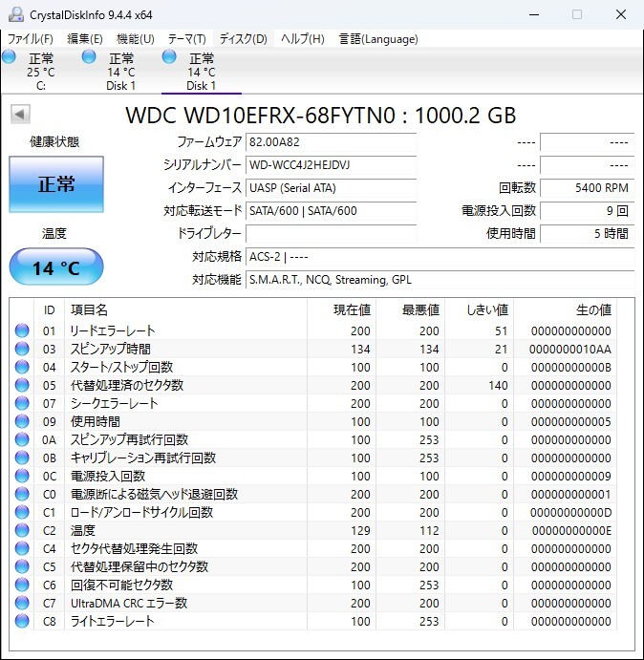Select the C: drive at 25 °C
Image resolution: width=644 pixels, height=660 pixels.
pyautogui.click(x=40, y=71)
